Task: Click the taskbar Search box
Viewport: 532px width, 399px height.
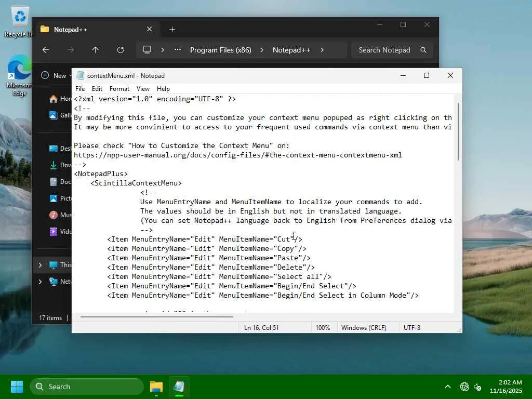Action: (87, 387)
